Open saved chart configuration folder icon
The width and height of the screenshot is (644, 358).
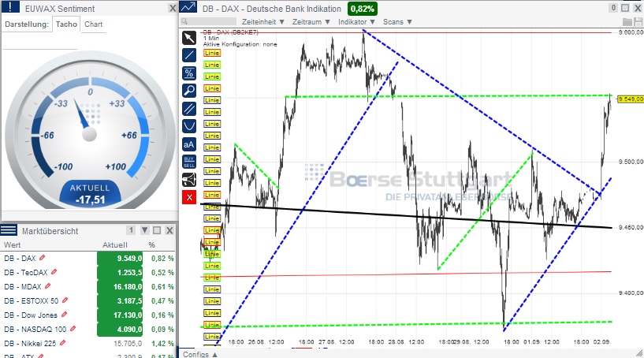(x=627, y=22)
